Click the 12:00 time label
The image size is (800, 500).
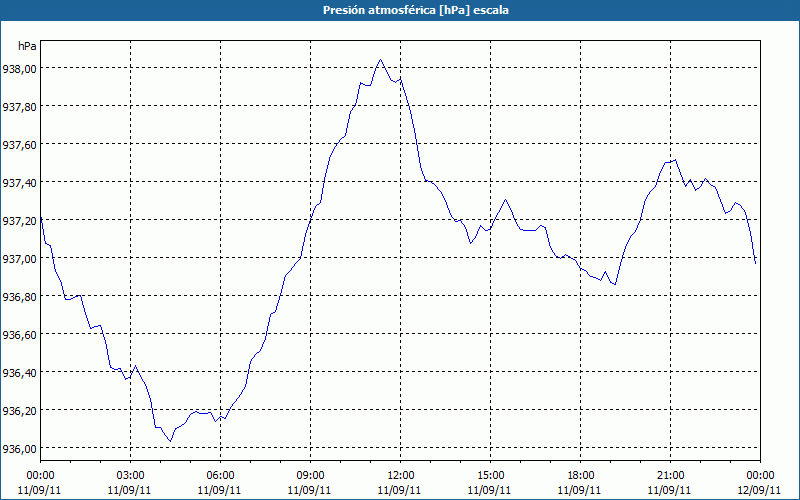tap(401, 476)
